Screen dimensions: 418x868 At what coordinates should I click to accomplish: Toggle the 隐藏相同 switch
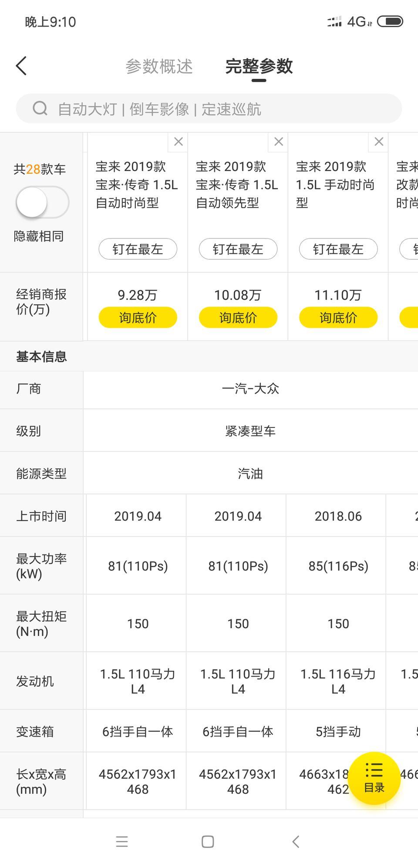pos(42,202)
